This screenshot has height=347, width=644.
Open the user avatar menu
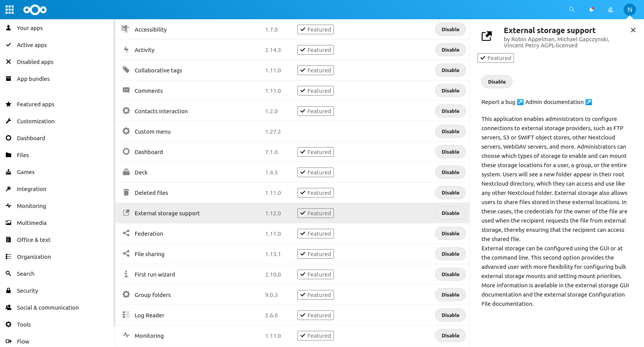630,10
